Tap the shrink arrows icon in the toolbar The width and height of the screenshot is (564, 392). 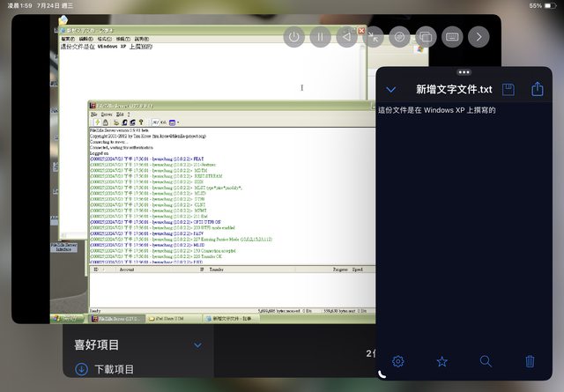[373, 37]
